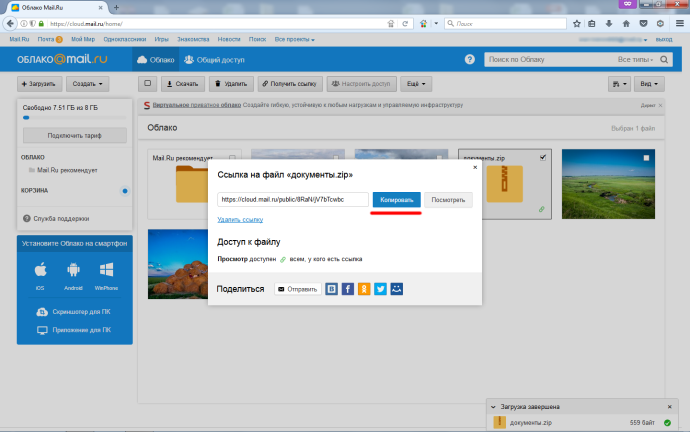690x432 pixels.
Task: Share link via Twitter icon
Action: (380, 289)
